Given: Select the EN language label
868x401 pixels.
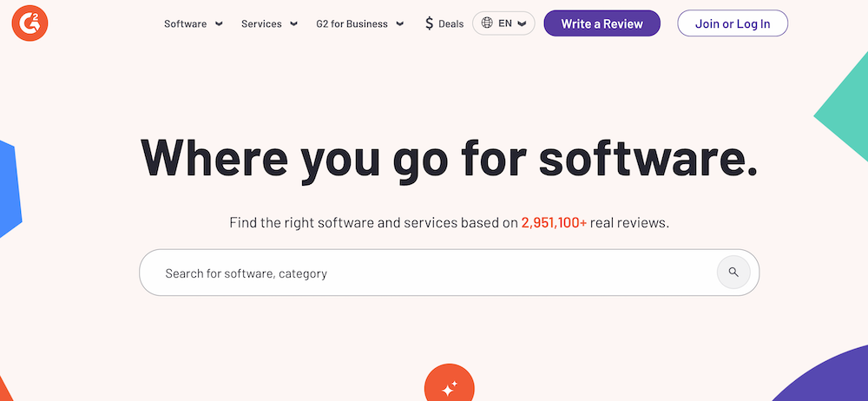Looking at the screenshot, I should click(x=505, y=23).
